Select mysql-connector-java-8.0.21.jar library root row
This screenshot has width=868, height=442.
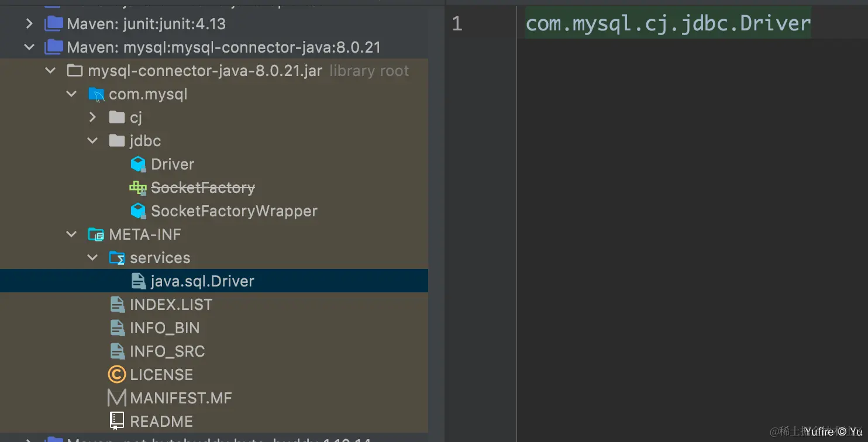[x=214, y=71]
